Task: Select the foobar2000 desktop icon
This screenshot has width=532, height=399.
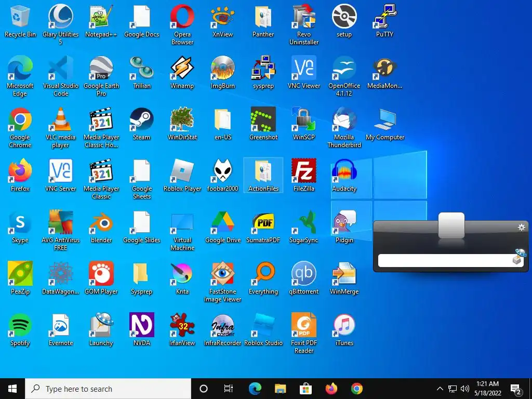Action: (222, 176)
